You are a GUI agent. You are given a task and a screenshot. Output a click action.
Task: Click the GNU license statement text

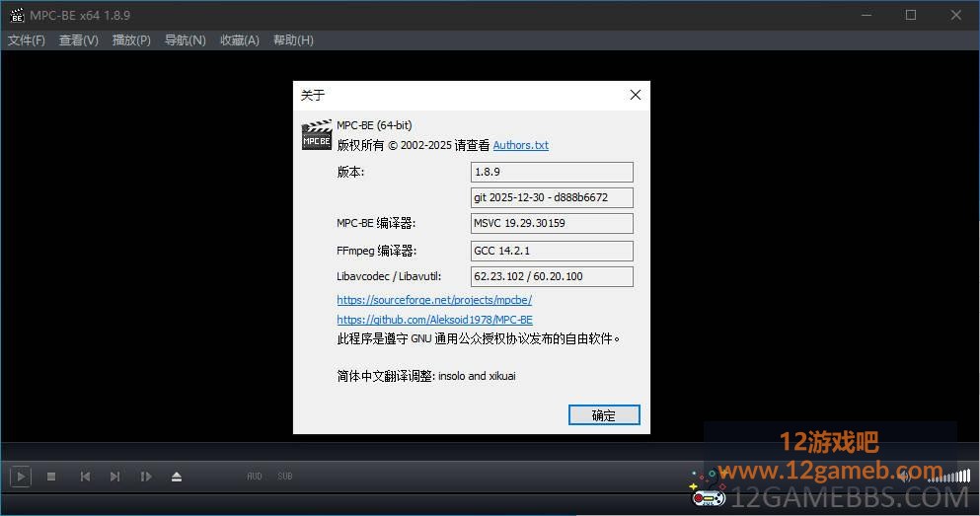click(478, 338)
